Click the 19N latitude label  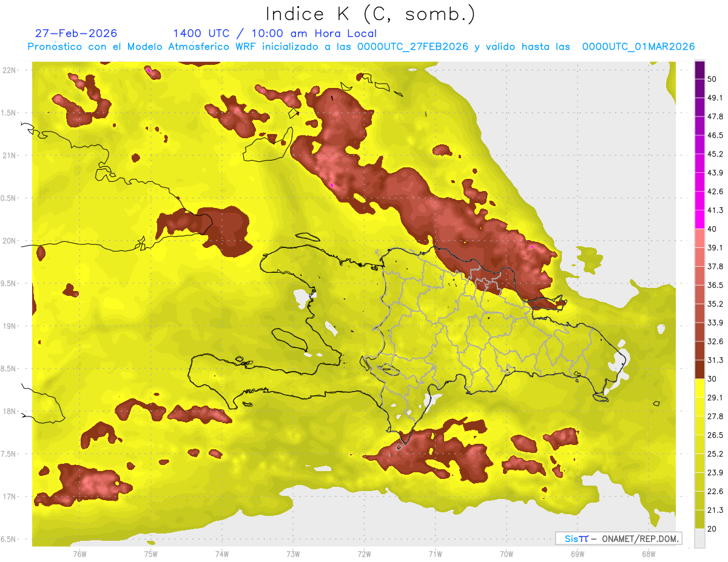[x=9, y=326]
